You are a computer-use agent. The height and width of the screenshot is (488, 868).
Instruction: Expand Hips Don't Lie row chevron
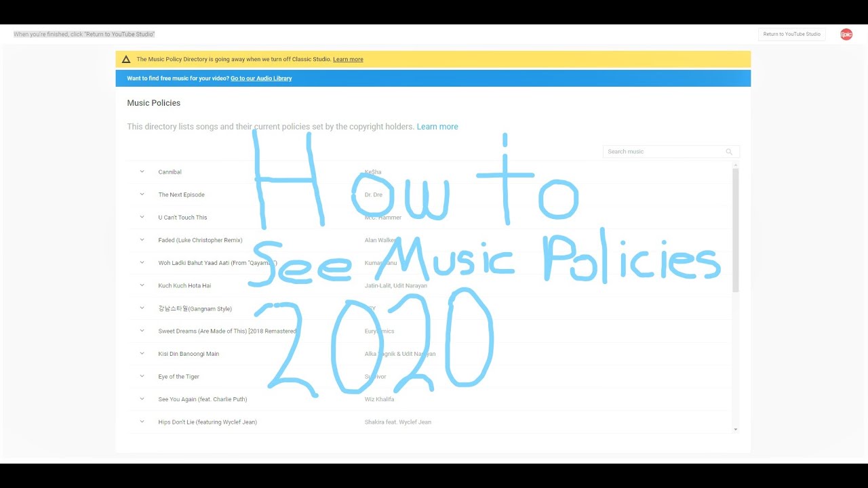pos(142,422)
